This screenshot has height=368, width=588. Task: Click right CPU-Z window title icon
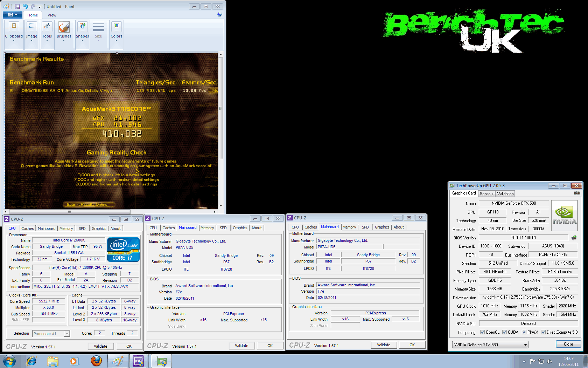pyautogui.click(x=290, y=218)
